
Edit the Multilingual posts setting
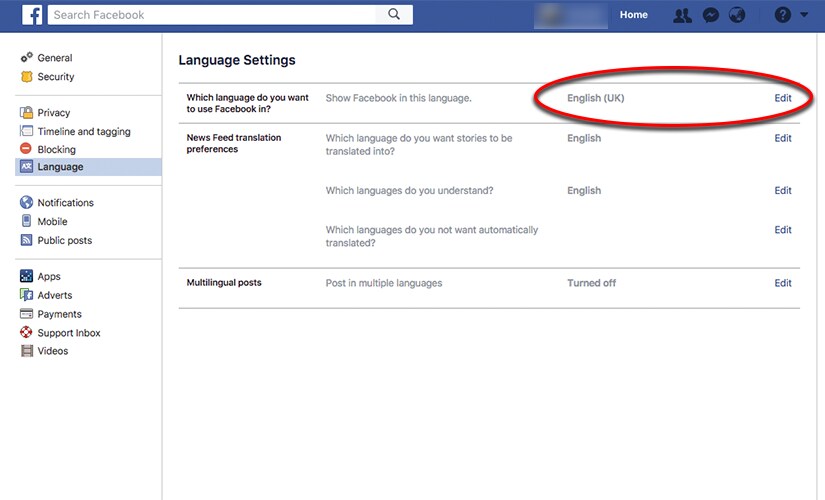782,283
